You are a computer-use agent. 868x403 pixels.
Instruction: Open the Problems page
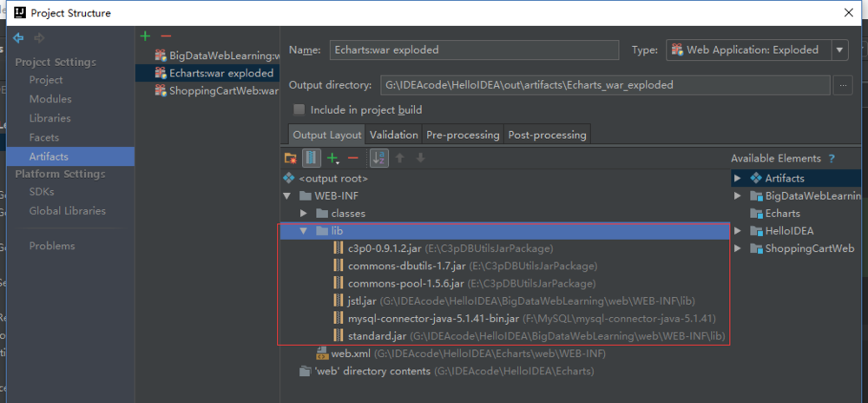(52, 246)
